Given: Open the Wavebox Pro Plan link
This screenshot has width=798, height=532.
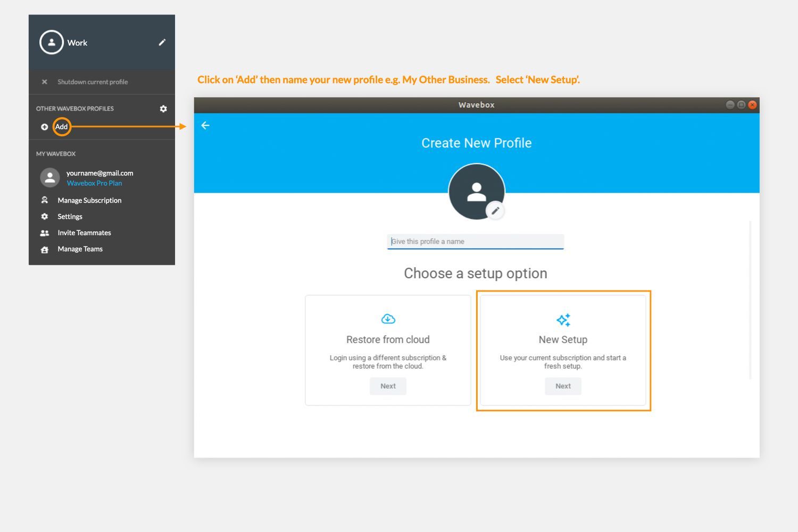Looking at the screenshot, I should pyautogui.click(x=94, y=183).
